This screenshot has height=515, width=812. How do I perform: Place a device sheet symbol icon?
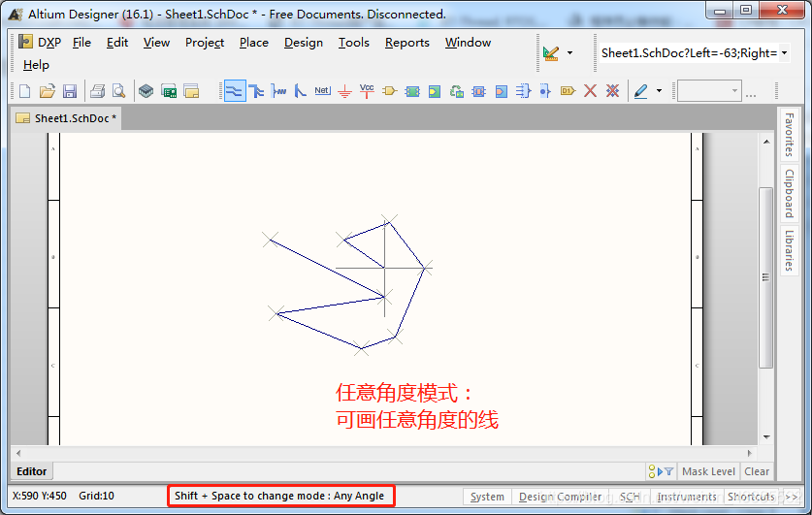(456, 91)
